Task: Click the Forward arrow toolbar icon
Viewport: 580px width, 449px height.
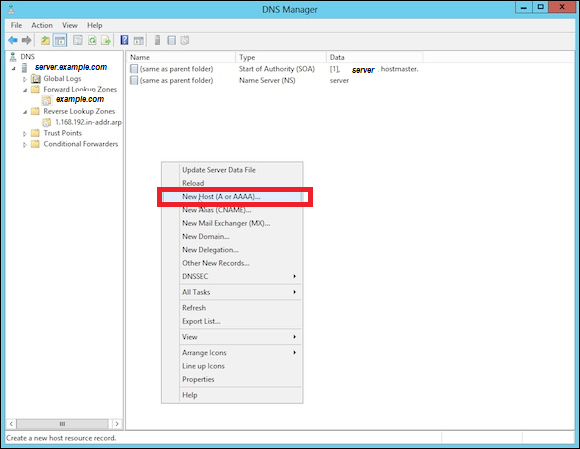Action: tap(26, 40)
